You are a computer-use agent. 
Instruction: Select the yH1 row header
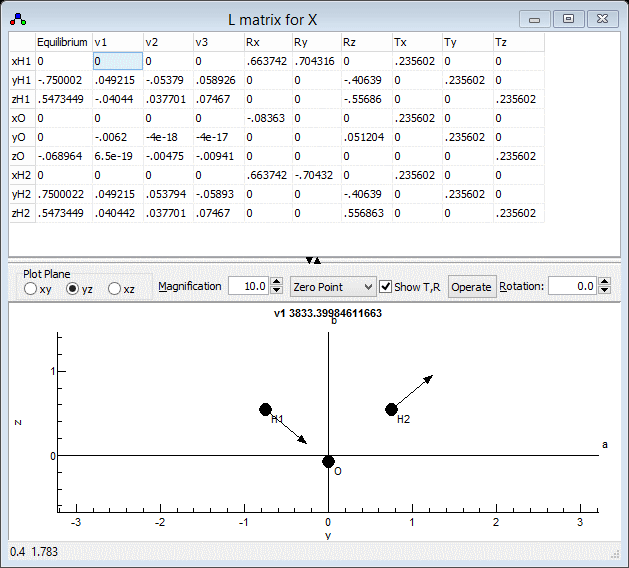22,80
